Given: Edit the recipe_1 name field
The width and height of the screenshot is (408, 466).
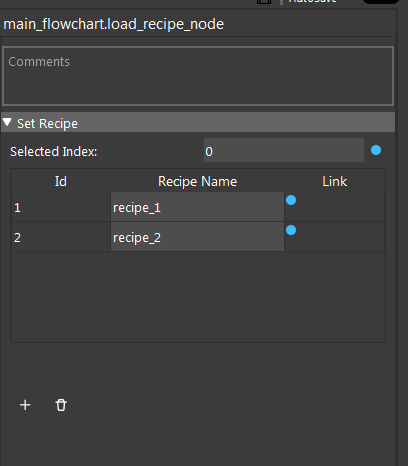Looking at the screenshot, I should [197, 207].
